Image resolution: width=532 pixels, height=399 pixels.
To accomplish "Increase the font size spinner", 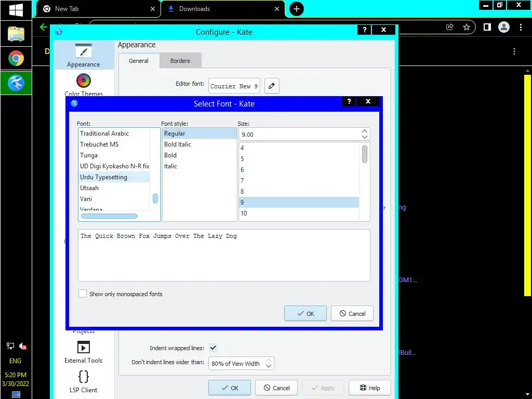I will 364,131.
